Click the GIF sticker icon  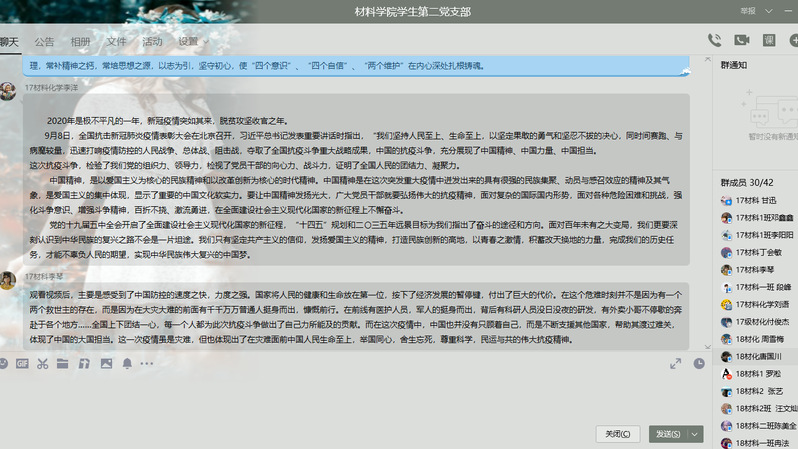[22, 363]
